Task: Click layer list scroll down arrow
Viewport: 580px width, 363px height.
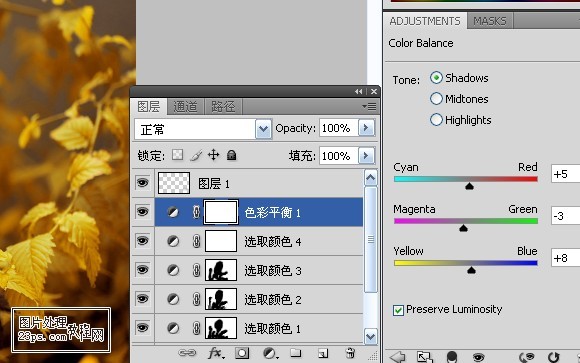Action: point(371,336)
